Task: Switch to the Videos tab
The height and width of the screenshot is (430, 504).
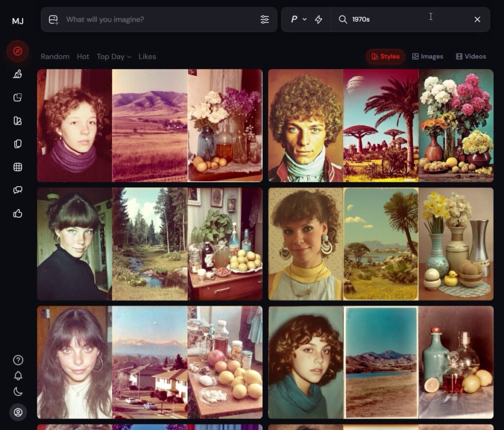Action: [x=471, y=57]
